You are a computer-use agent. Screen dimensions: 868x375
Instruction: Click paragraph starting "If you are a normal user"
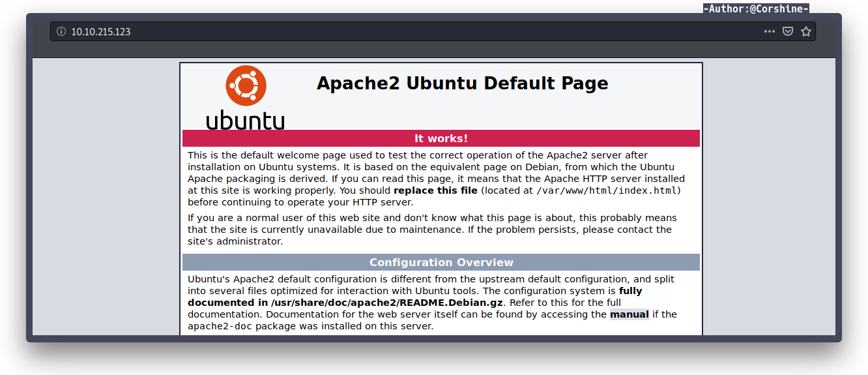[x=431, y=230]
